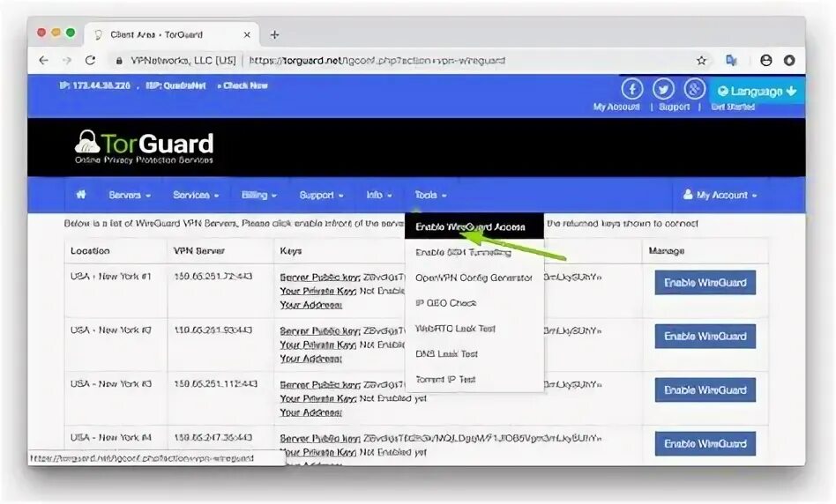Click the IP address text in top bar
This screenshot has height=504, width=836.
point(94,85)
